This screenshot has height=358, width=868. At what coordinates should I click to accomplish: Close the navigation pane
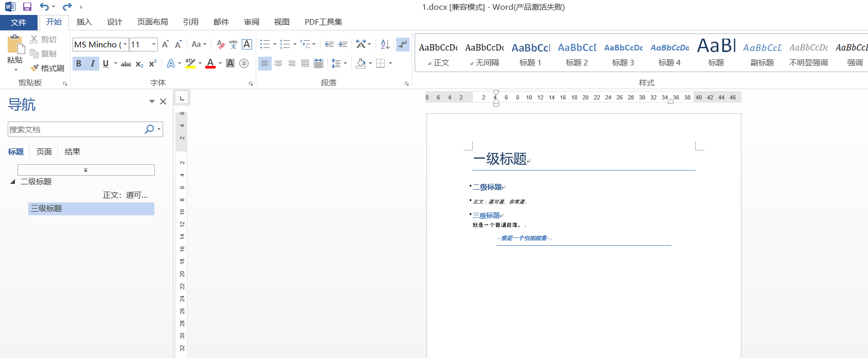[x=163, y=101]
